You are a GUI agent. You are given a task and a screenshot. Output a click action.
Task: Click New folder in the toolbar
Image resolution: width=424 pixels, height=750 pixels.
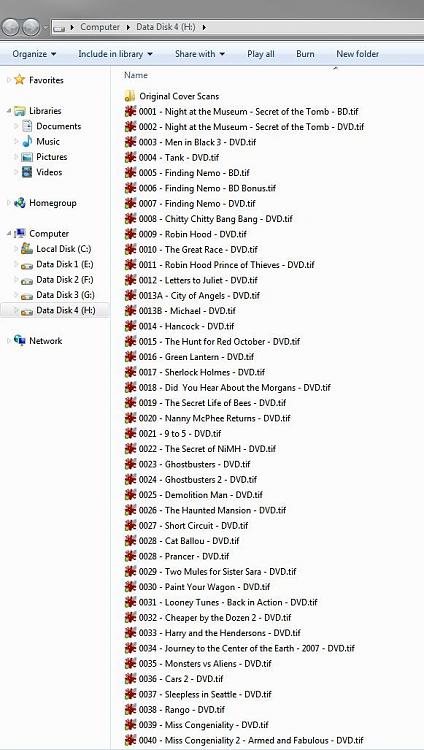[x=357, y=54]
